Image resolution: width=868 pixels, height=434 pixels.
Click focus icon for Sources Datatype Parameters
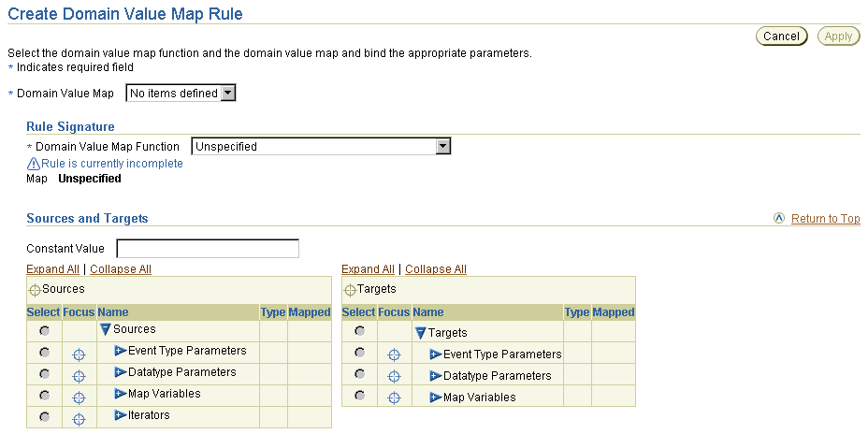(80, 376)
